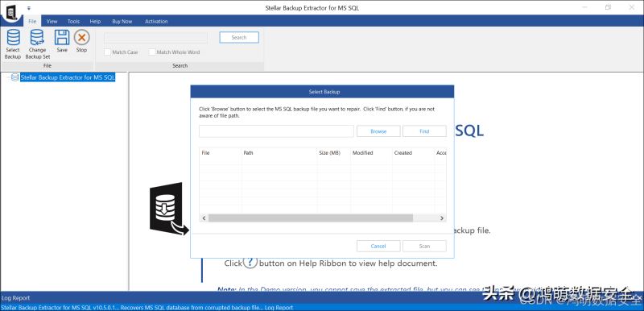Enable the Match Case checkbox
Screen dimensions: 644x311
pos(108,52)
